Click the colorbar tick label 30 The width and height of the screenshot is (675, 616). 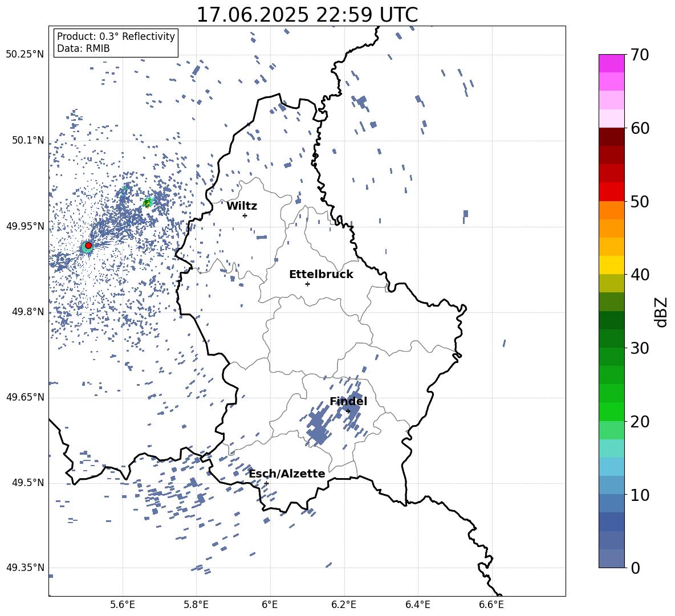[x=639, y=348]
